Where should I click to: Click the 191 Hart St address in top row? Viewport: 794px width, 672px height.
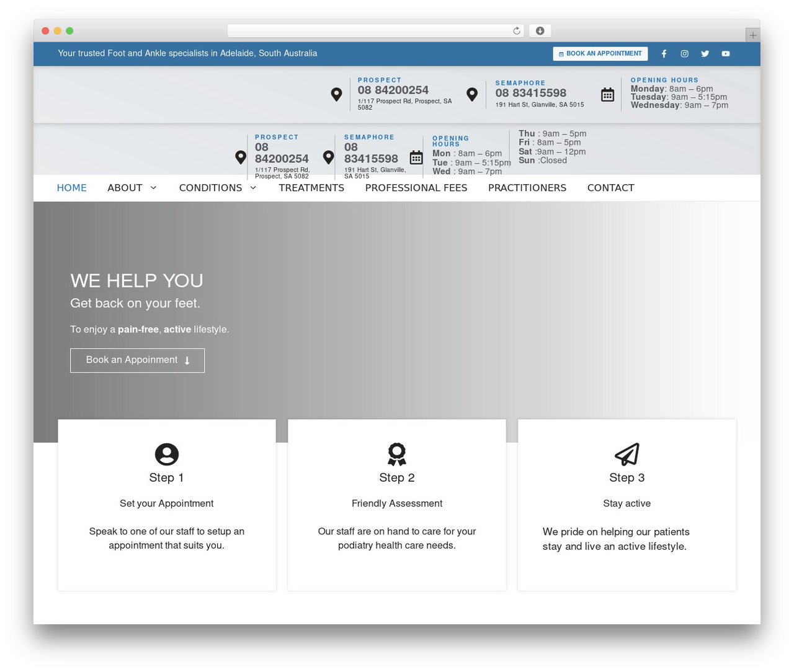[x=540, y=105]
